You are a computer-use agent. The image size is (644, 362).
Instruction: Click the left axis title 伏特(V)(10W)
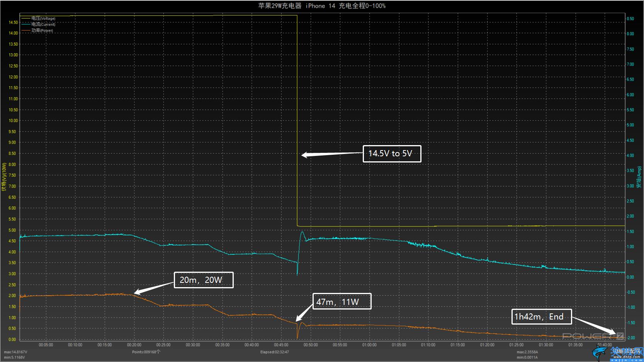(x=4, y=177)
